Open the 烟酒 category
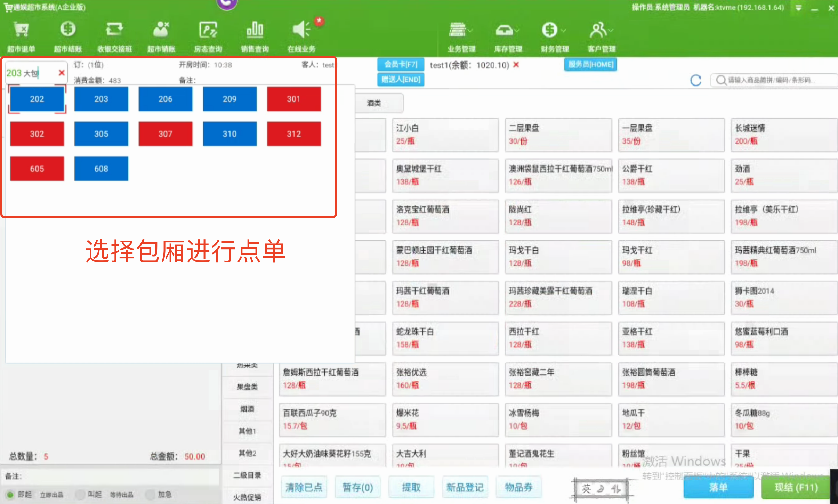The image size is (838, 504). [247, 409]
